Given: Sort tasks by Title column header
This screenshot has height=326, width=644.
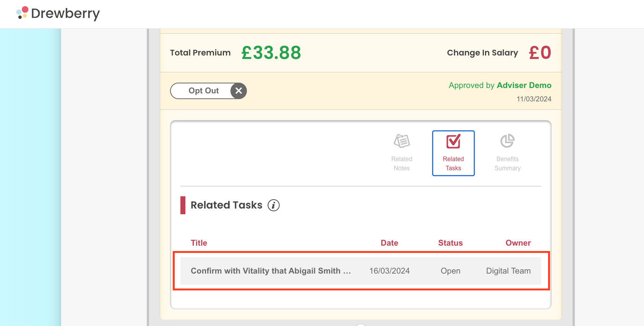Looking at the screenshot, I should [x=199, y=243].
